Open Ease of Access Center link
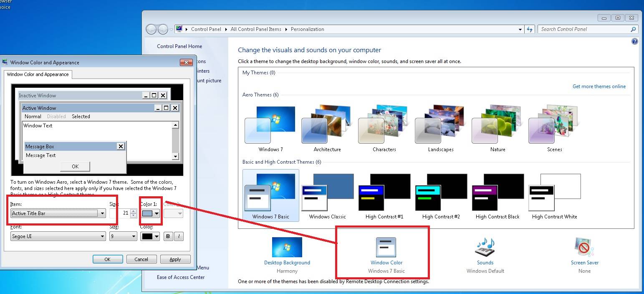 (x=181, y=277)
